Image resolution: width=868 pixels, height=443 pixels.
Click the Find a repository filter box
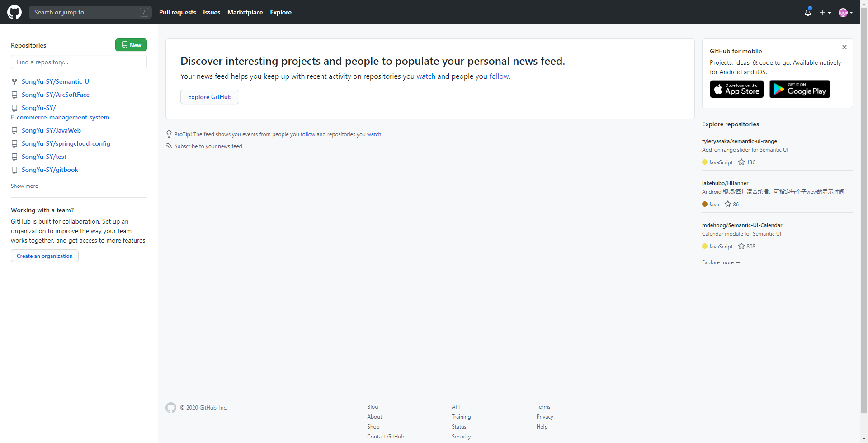pos(79,62)
